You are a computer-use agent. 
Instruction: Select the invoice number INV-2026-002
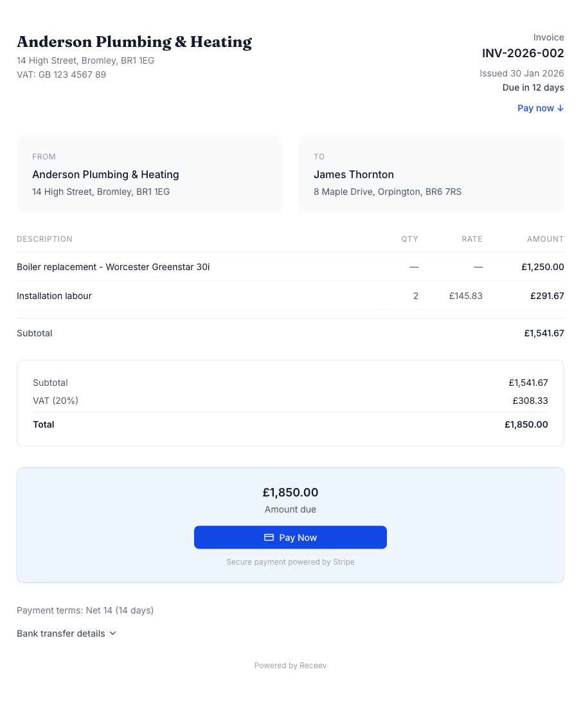523,53
